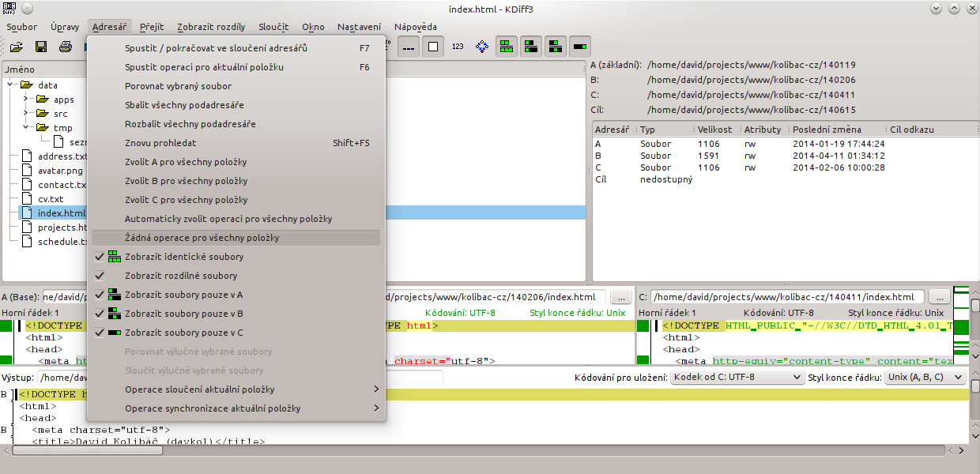This screenshot has height=474, width=980.
Task: Click the horizontal scrollbar at the bottom
Action: coord(474,451)
